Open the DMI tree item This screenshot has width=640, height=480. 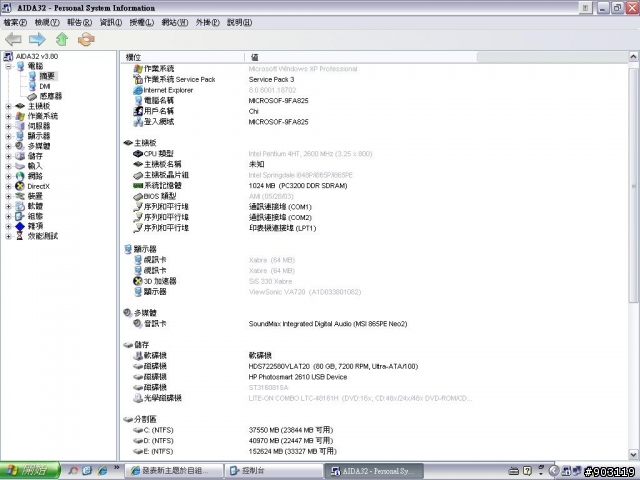[44, 86]
